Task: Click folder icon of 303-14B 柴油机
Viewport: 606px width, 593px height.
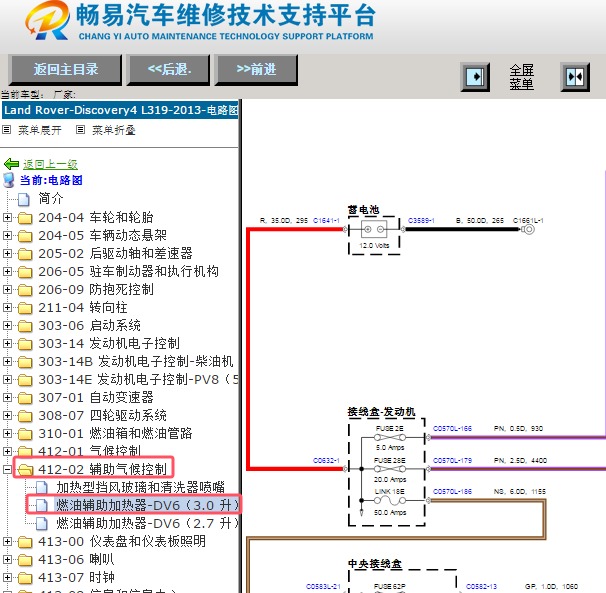Action: point(25,362)
